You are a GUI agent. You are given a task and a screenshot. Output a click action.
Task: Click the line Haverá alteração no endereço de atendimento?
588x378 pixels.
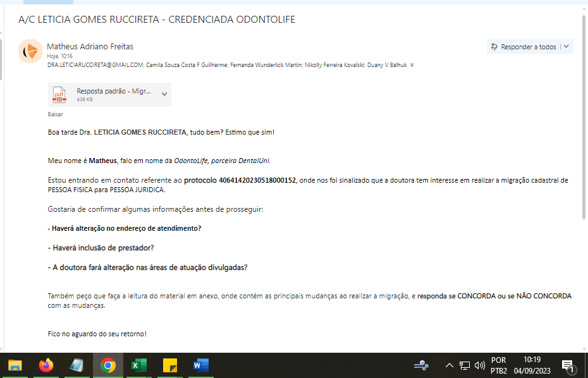[x=125, y=228]
